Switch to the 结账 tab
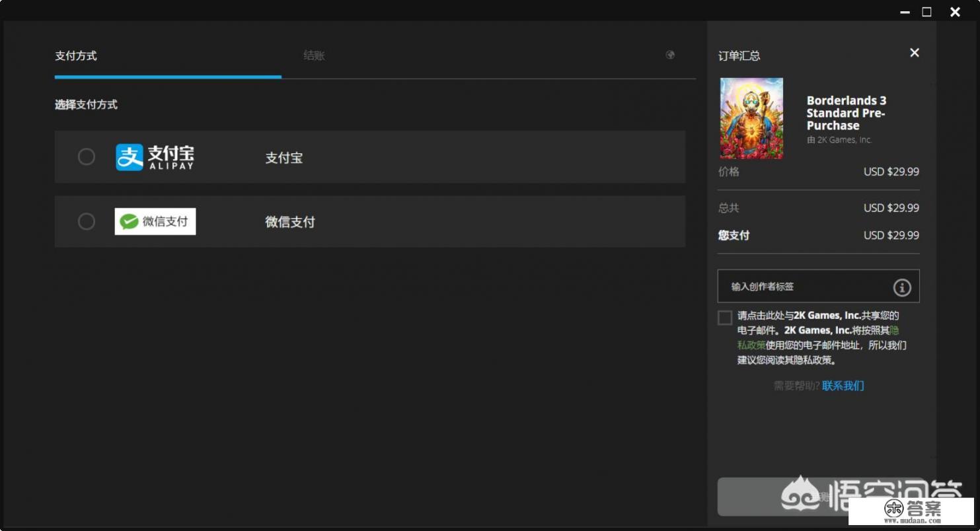980x531 pixels. [313, 55]
